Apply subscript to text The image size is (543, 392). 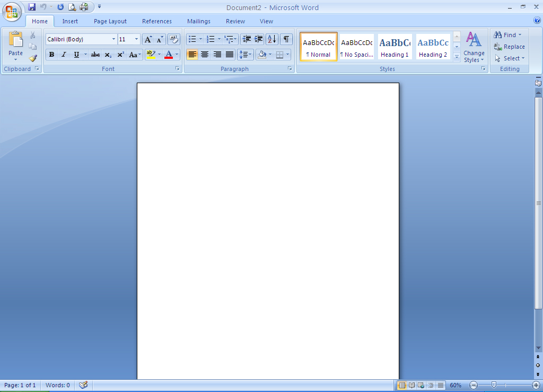click(x=107, y=54)
